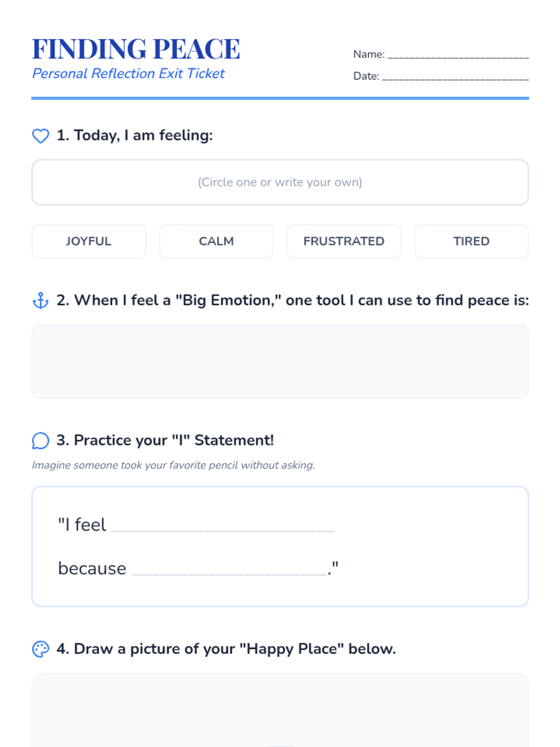
Task: Click the Happy Place drawing area
Action: (x=280, y=710)
